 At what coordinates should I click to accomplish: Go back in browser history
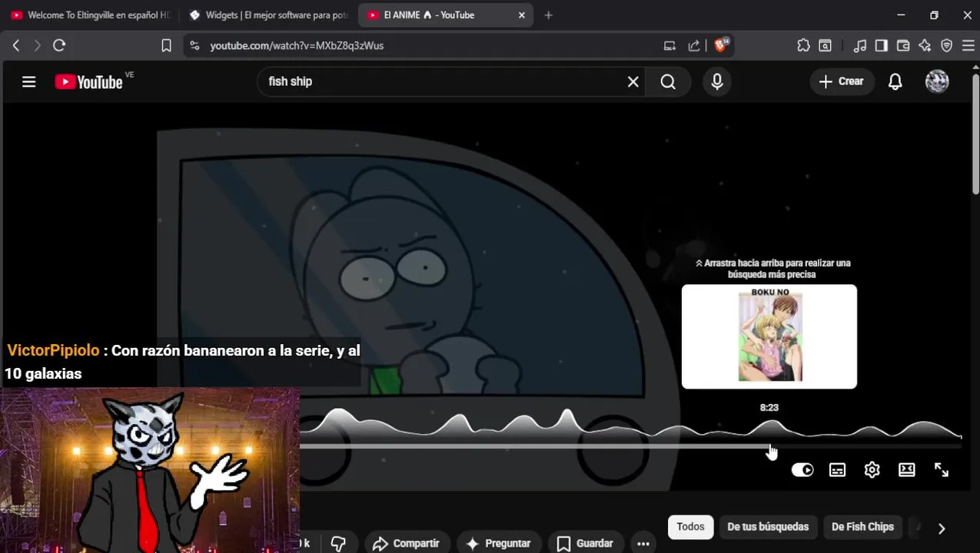(16, 45)
